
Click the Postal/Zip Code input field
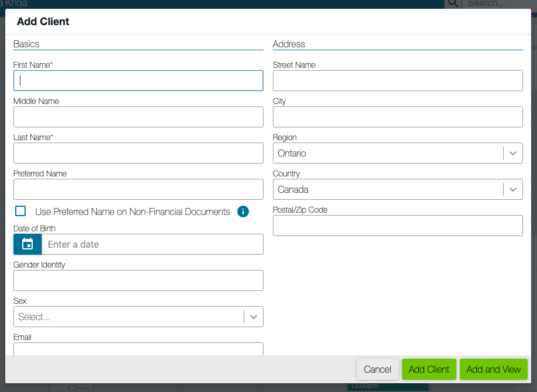pos(397,226)
